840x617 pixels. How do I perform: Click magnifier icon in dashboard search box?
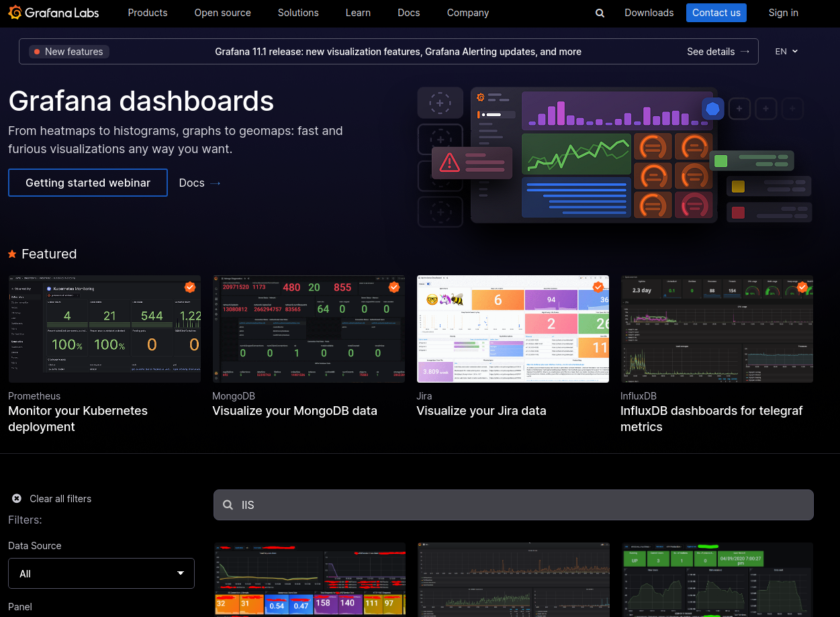[228, 505]
